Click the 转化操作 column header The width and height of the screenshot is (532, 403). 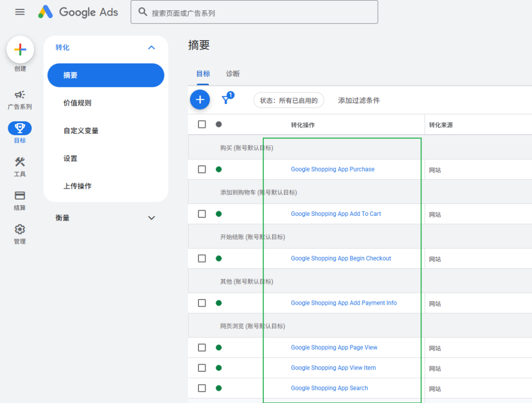[x=303, y=125]
